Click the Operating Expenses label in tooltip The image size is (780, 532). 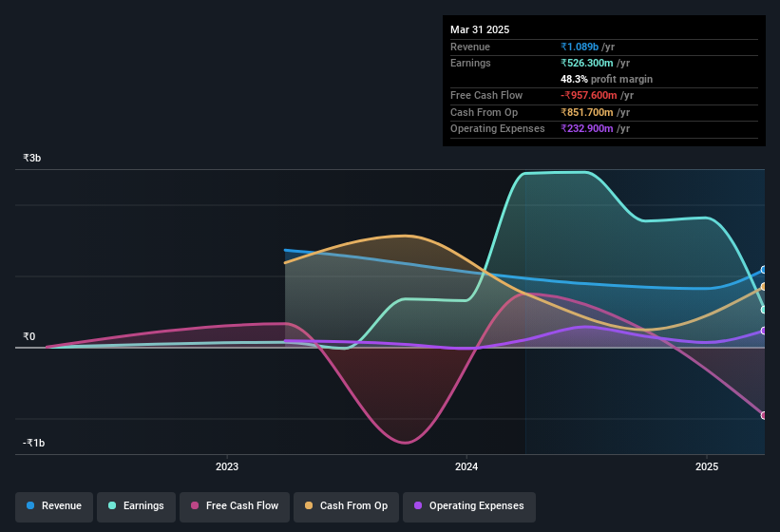(498, 128)
